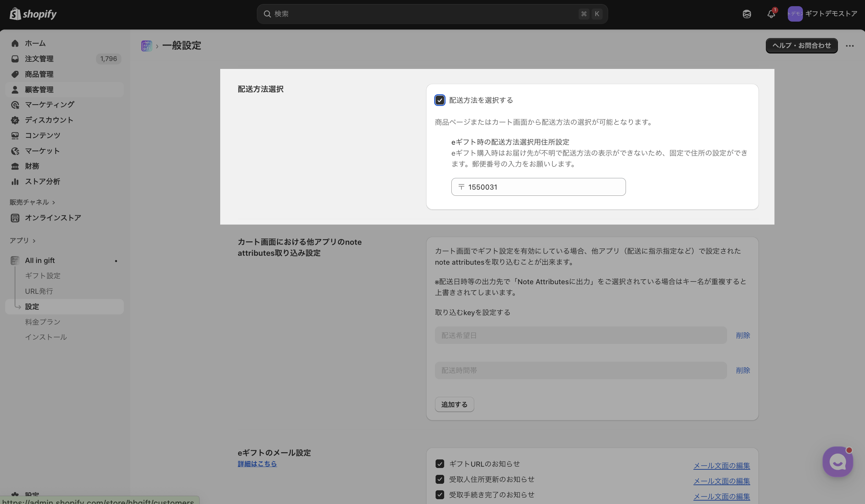
Task: Open the three-dot more actions menu
Action: pyautogui.click(x=850, y=46)
